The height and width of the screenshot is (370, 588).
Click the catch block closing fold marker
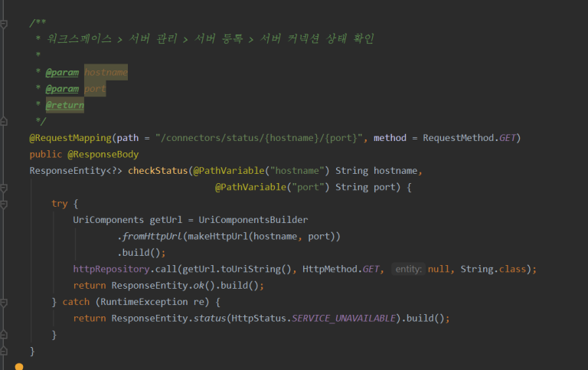tap(4, 334)
